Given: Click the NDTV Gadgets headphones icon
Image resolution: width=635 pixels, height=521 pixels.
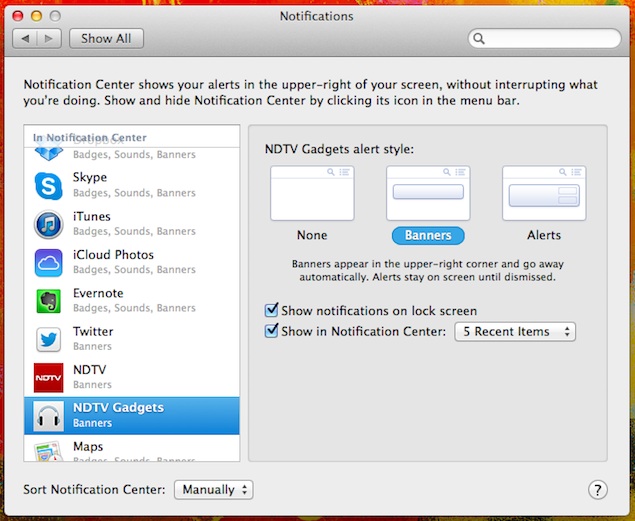Looking at the screenshot, I should tap(49, 416).
